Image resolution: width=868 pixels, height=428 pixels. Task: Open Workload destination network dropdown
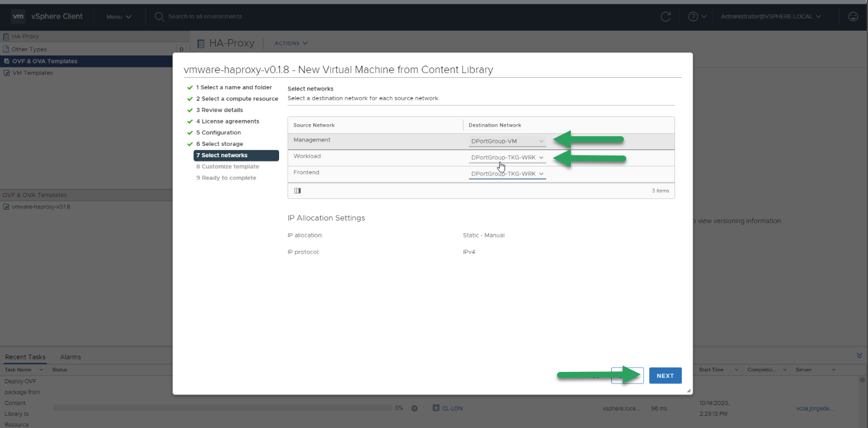[x=508, y=158]
